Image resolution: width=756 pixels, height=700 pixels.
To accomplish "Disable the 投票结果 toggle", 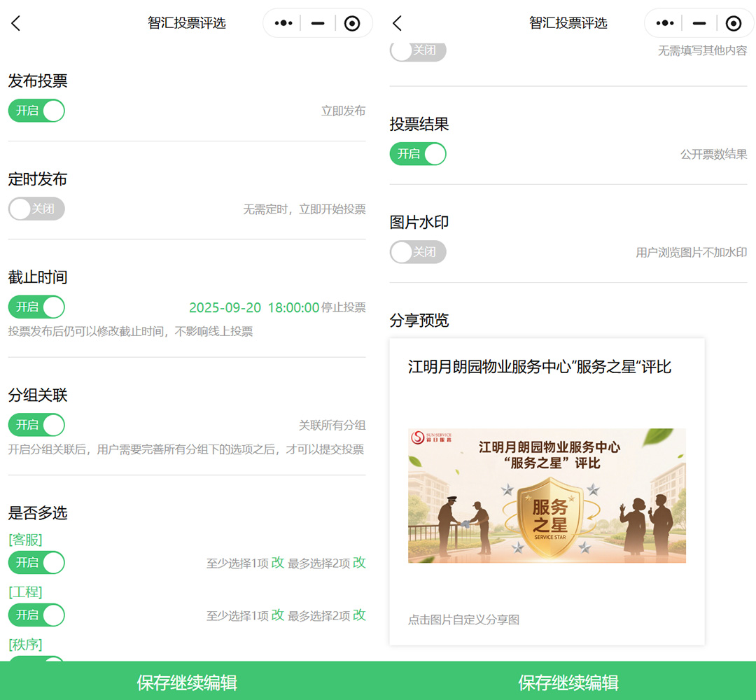I will (418, 154).
